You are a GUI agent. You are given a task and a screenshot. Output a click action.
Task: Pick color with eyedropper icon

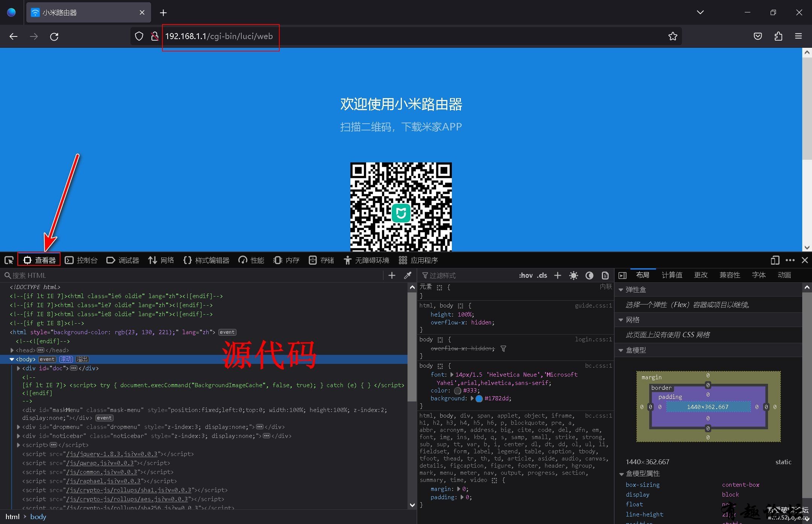[408, 276]
